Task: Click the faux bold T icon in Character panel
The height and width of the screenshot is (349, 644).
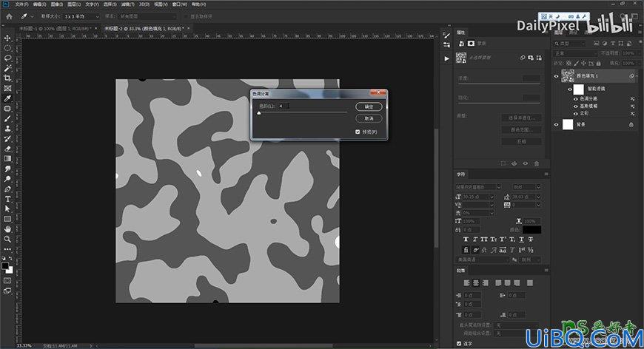Action: click(x=466, y=239)
